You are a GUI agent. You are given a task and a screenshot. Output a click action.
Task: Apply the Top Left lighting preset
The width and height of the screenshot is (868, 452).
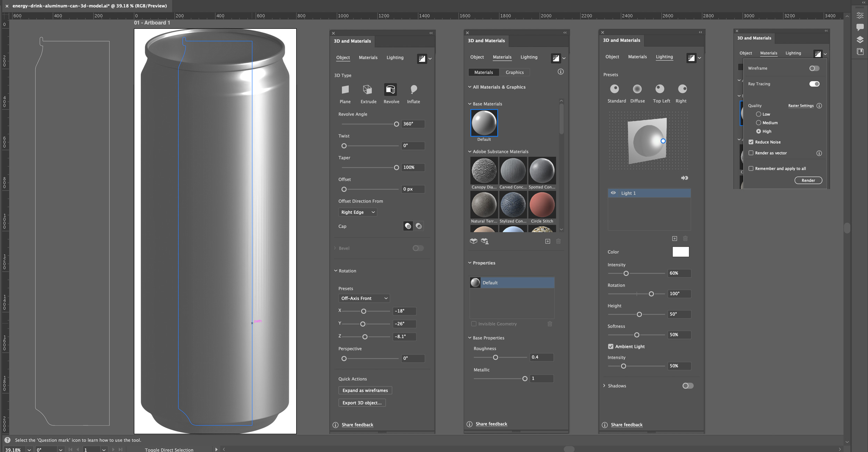pyautogui.click(x=660, y=89)
